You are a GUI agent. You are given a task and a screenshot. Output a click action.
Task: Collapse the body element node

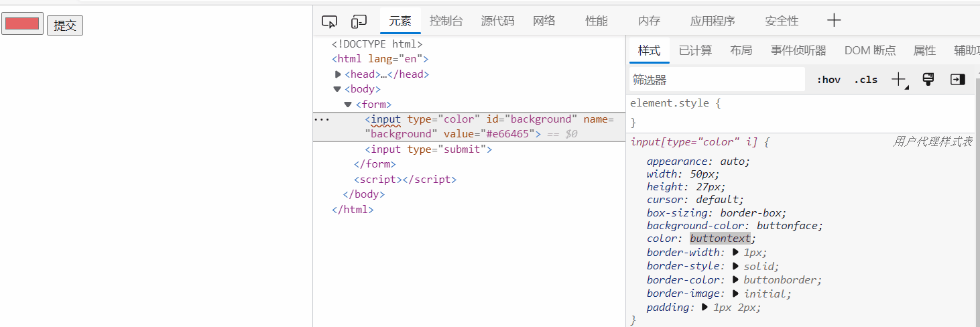pos(337,89)
